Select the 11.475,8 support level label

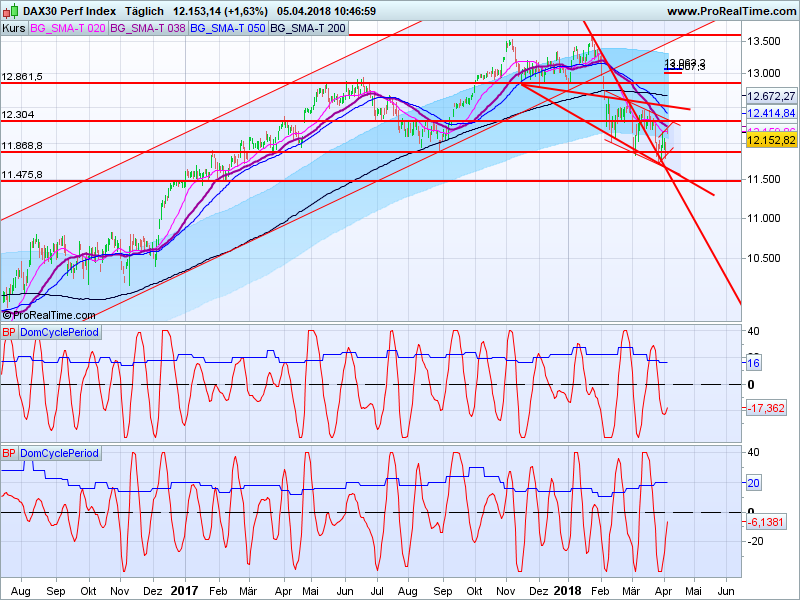pos(22,175)
